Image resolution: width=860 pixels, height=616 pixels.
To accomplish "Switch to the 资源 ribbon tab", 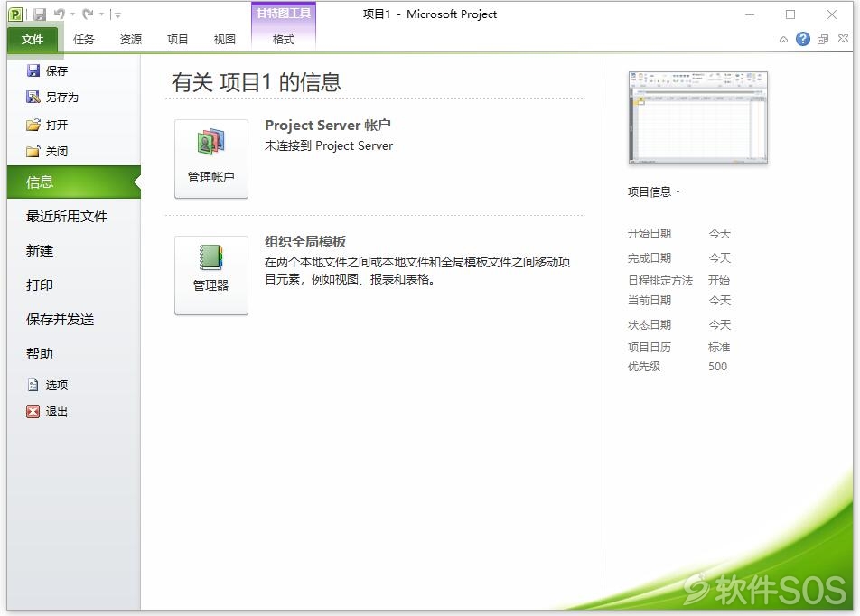I will click(130, 40).
